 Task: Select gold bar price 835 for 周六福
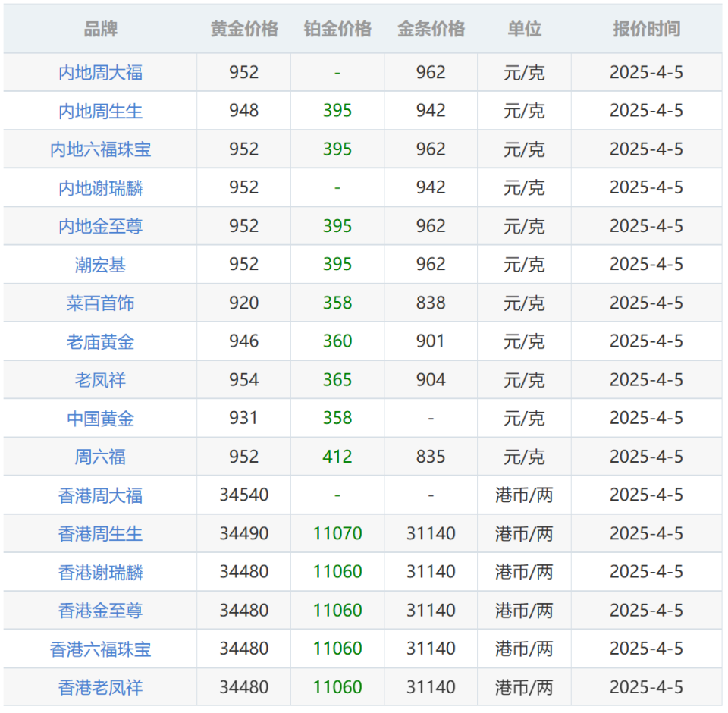pyautogui.click(x=431, y=457)
